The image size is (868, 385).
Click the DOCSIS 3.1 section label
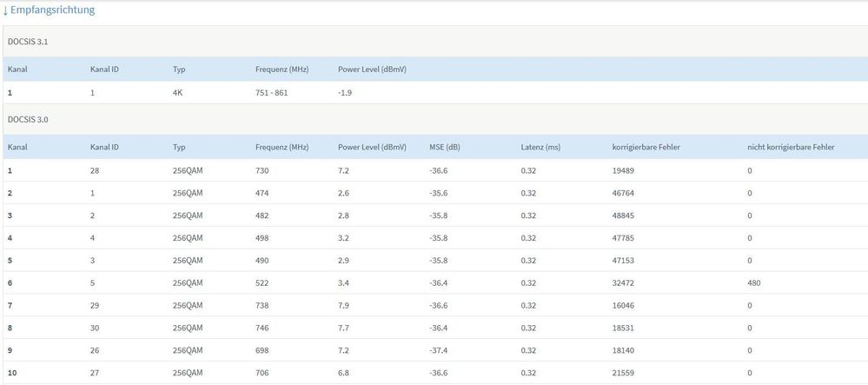click(x=29, y=41)
